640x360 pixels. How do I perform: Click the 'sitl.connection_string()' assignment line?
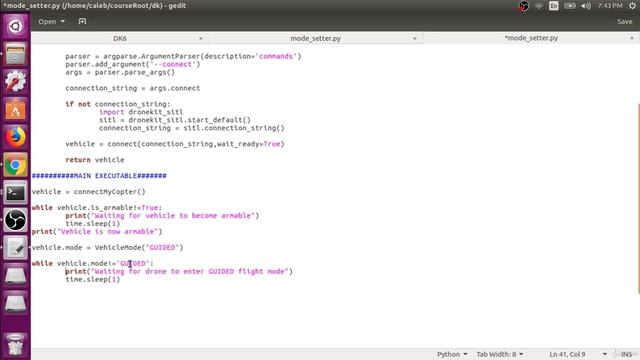point(191,128)
